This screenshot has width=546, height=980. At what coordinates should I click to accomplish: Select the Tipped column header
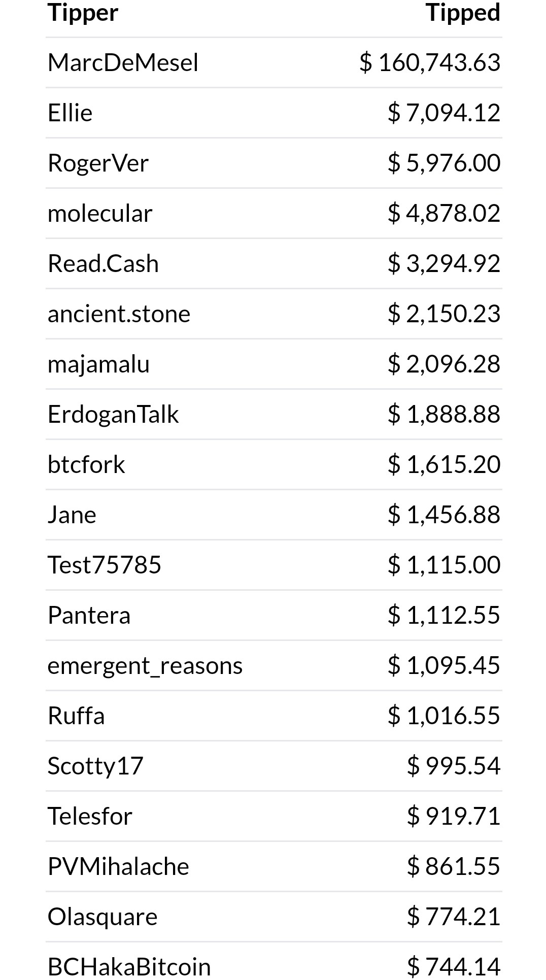(463, 13)
